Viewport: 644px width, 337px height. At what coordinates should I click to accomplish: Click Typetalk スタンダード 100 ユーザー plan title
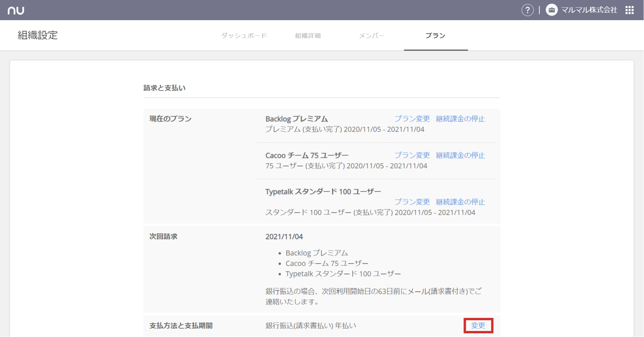click(323, 192)
